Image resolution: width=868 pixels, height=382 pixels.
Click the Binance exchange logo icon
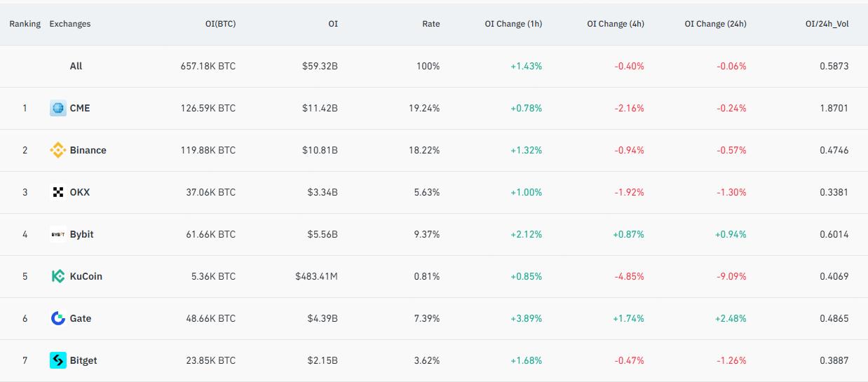point(58,150)
